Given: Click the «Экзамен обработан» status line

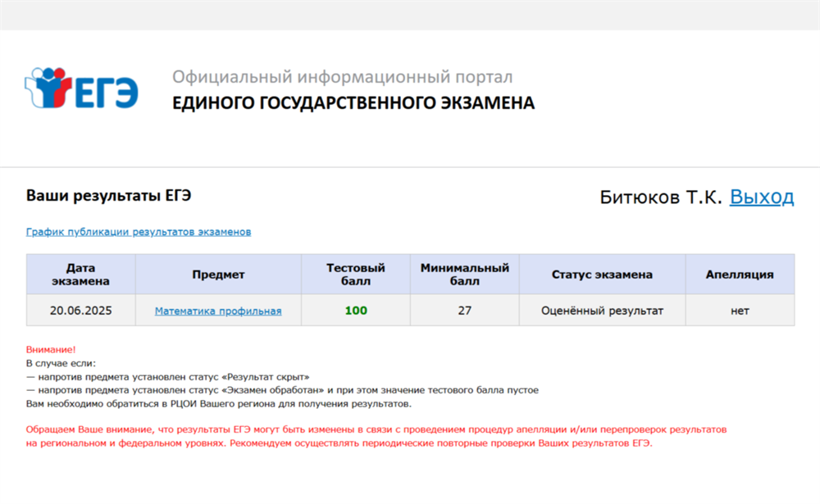Looking at the screenshot, I should tap(282, 390).
